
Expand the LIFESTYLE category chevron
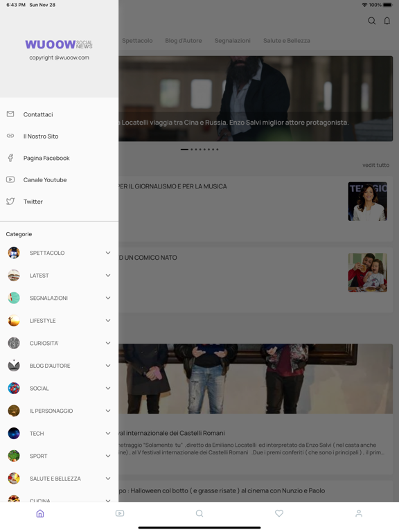click(x=108, y=321)
